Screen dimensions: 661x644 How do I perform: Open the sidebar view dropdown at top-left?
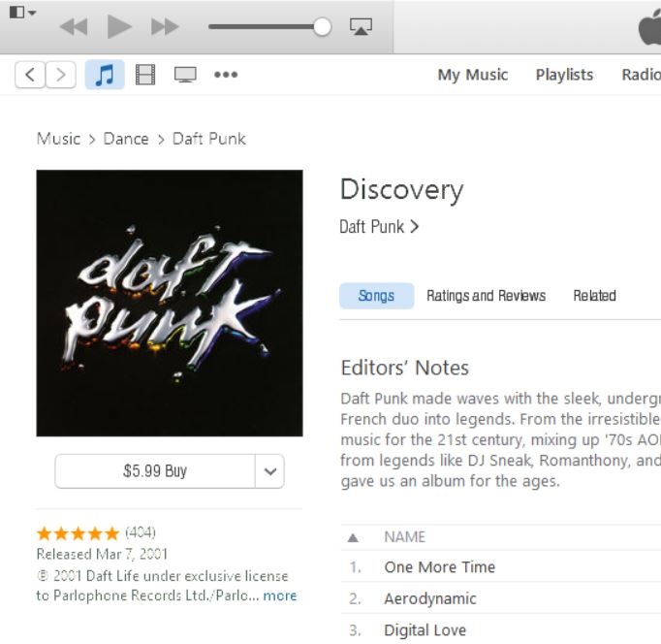(x=22, y=13)
